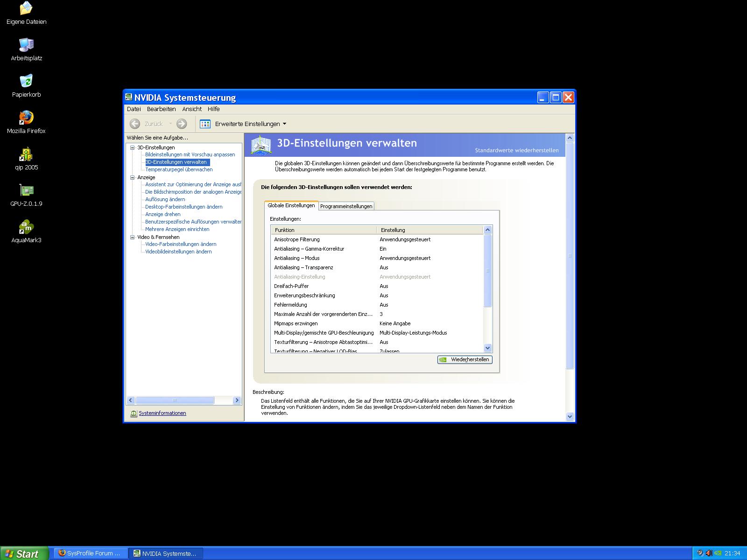Open Systeminformationen link
Image resolution: width=747 pixels, height=560 pixels.
(162, 413)
